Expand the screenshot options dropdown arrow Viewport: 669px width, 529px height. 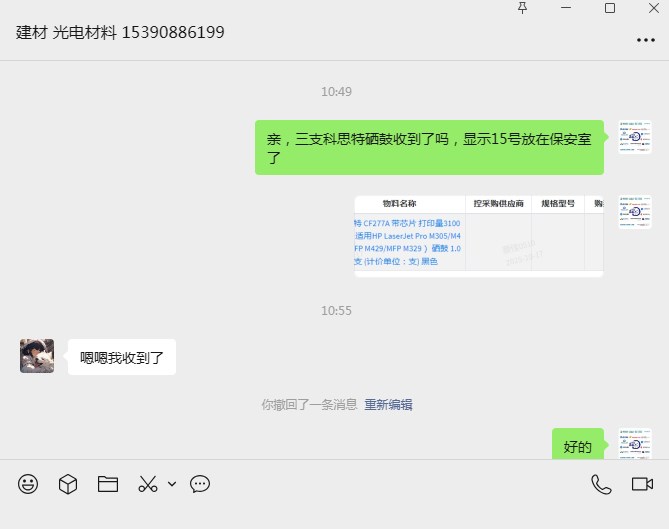pyautogui.click(x=172, y=484)
